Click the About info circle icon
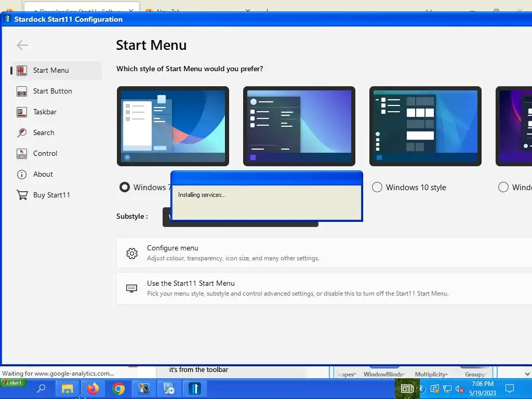The image size is (532, 399). [x=22, y=175]
